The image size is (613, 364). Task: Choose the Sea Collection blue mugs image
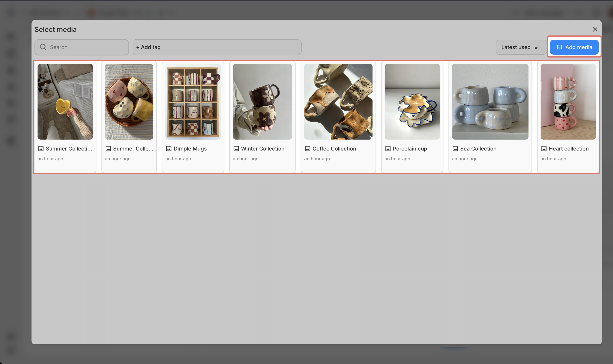[490, 101]
